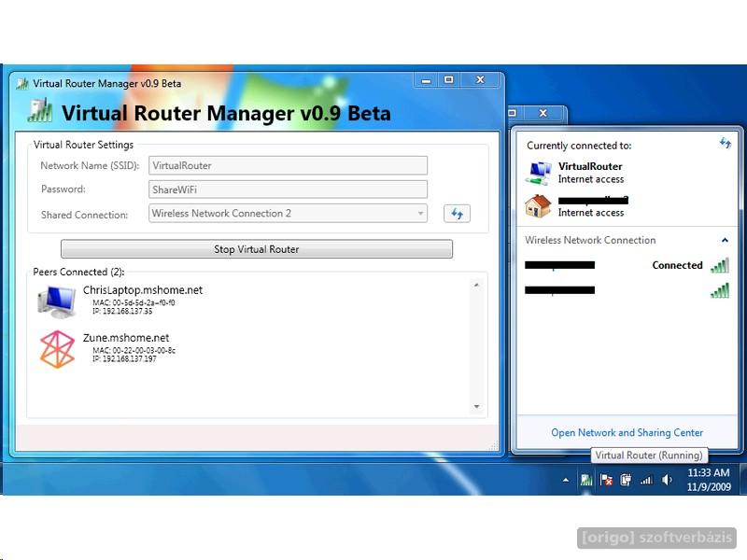
Task: Refresh the shared connections list button
Action: coord(457,214)
